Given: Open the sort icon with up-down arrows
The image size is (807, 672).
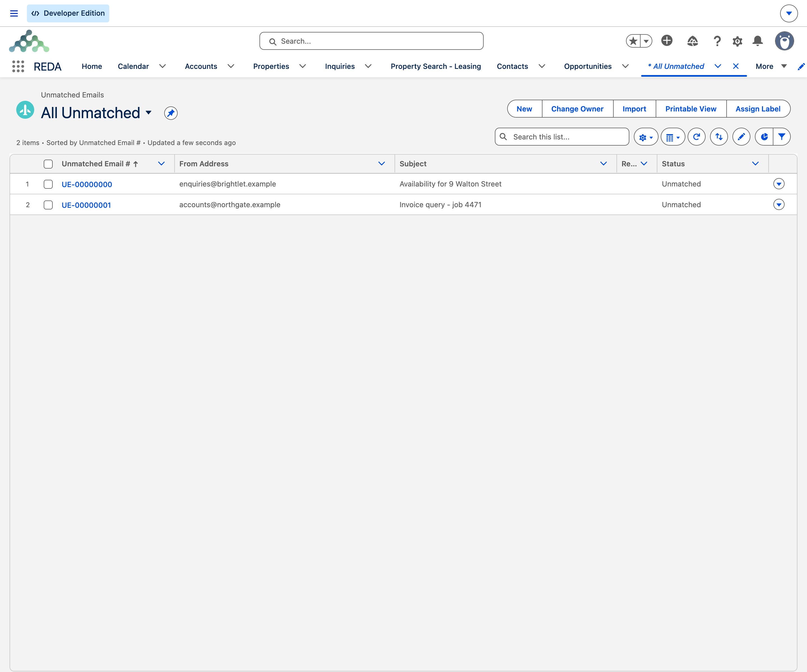Looking at the screenshot, I should [719, 137].
